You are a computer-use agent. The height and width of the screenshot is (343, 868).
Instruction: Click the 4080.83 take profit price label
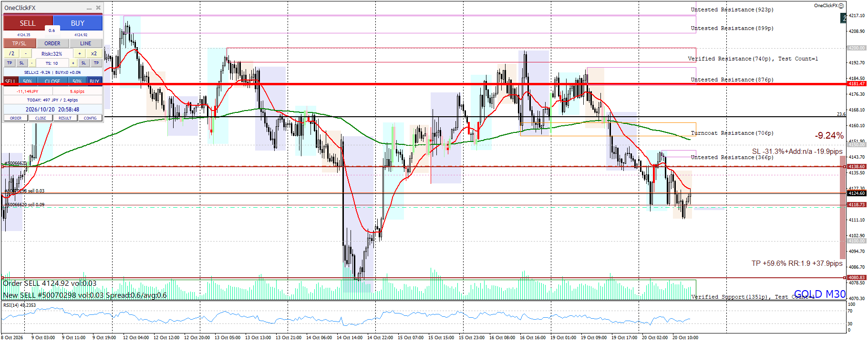[857, 277]
